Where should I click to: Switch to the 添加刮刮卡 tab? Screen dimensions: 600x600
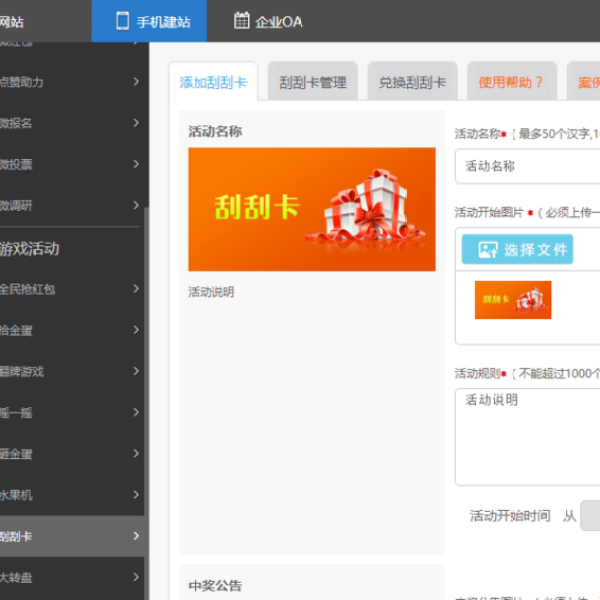pyautogui.click(x=213, y=82)
